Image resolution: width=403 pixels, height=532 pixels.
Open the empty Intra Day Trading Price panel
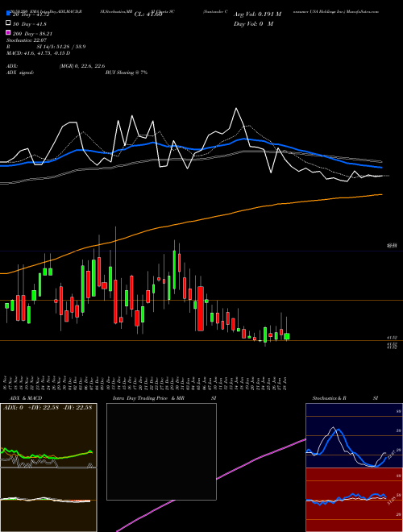point(161,451)
